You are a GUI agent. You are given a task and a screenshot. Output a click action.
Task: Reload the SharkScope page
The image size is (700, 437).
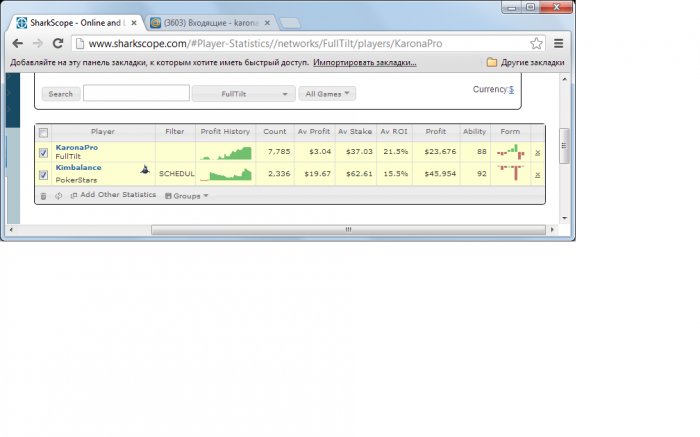click(x=58, y=43)
